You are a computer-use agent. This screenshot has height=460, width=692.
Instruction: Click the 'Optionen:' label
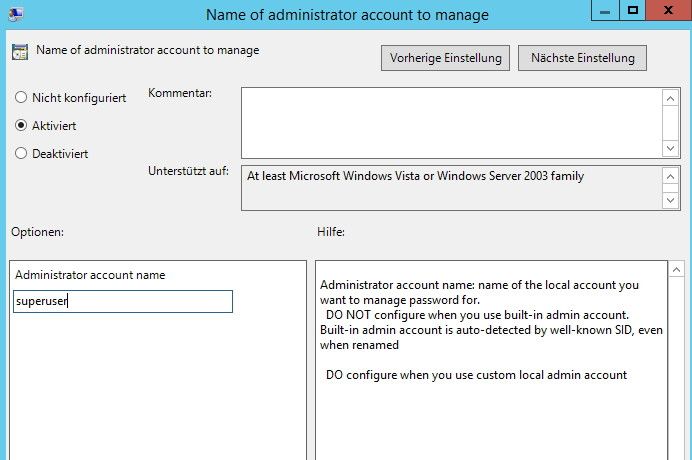38,232
